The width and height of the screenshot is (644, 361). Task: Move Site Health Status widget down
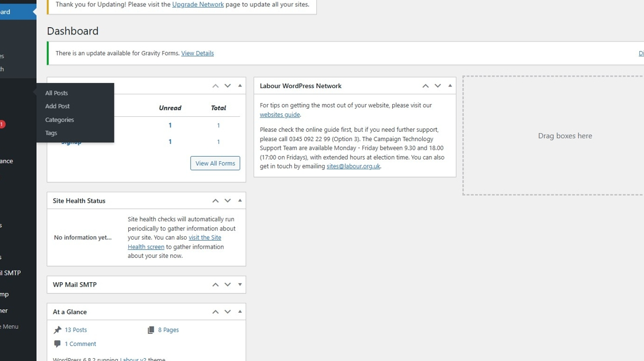pos(228,200)
